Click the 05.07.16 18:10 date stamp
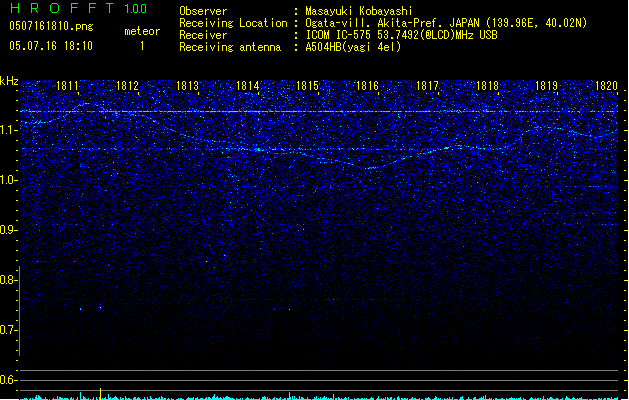The image size is (629, 400). (50, 45)
